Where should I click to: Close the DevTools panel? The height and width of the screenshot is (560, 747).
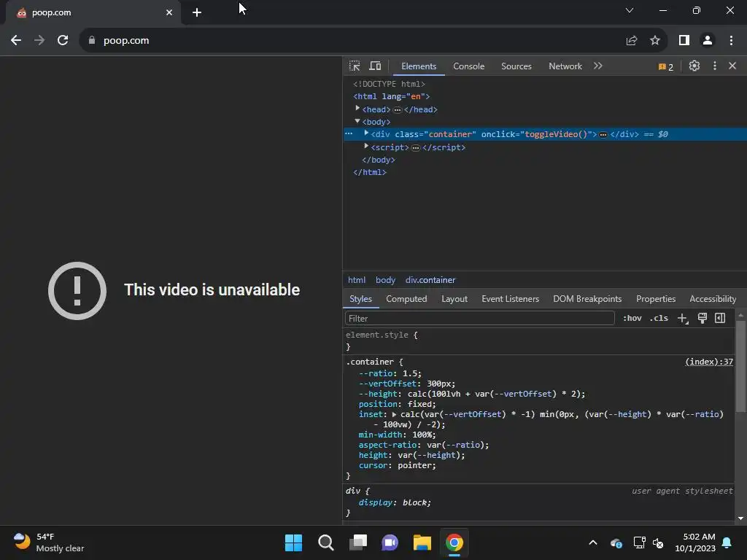[x=732, y=66]
